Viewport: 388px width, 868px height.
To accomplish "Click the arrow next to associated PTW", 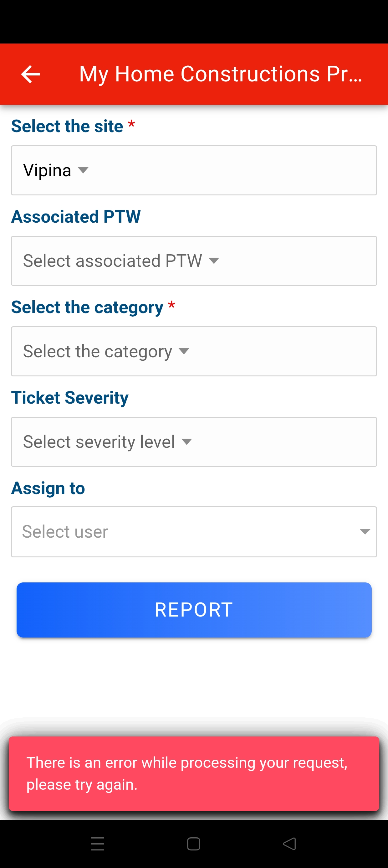I will click(214, 261).
